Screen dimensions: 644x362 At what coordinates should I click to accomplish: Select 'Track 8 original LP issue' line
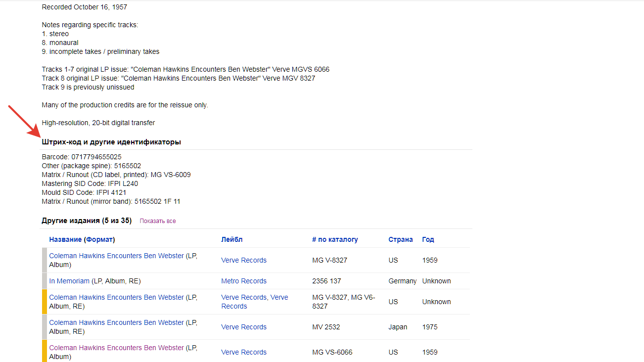(x=179, y=78)
